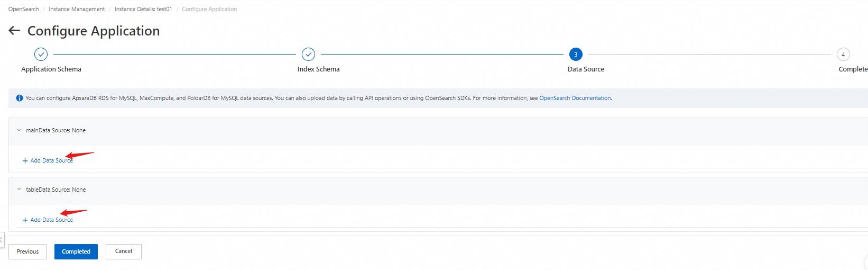Open the Instance Management breadcrumb
Viewport: 868px width, 270px height.
click(77, 9)
